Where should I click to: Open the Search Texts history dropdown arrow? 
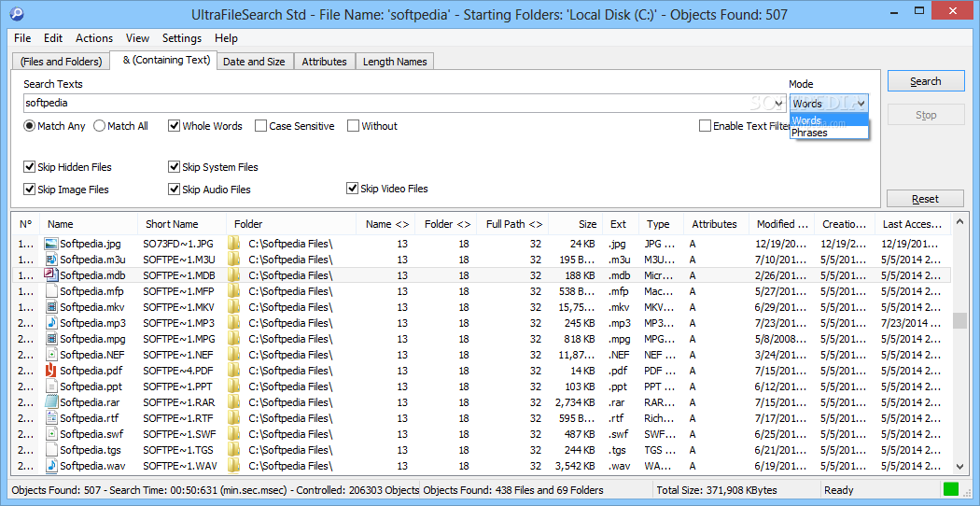coord(778,103)
